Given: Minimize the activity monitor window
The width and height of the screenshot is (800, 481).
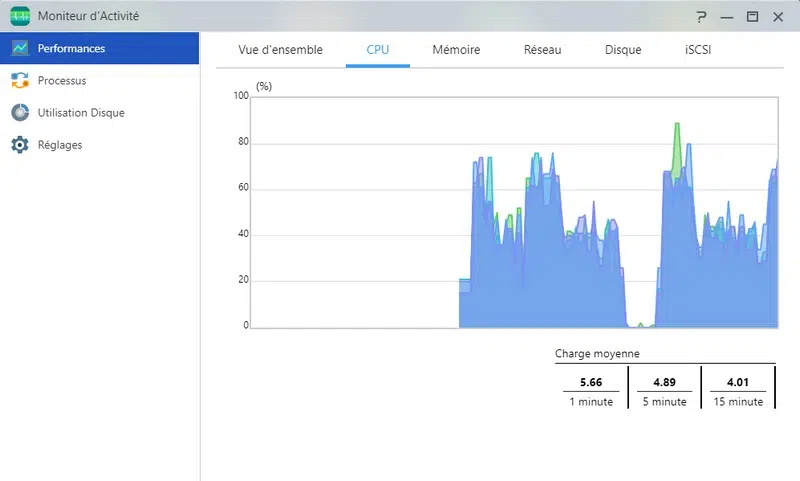Looking at the screenshot, I should pos(727,17).
